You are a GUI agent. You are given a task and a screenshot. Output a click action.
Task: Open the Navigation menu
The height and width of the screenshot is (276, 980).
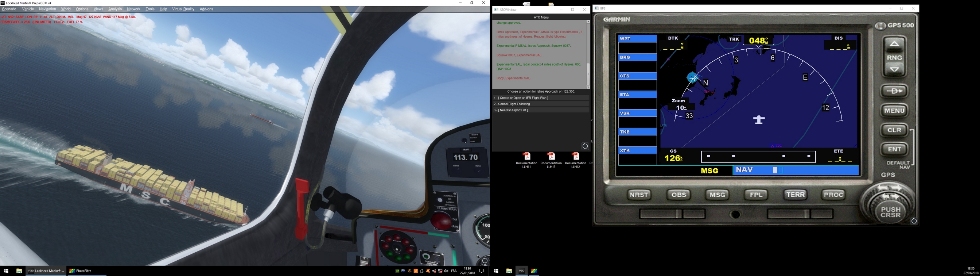coord(47,9)
